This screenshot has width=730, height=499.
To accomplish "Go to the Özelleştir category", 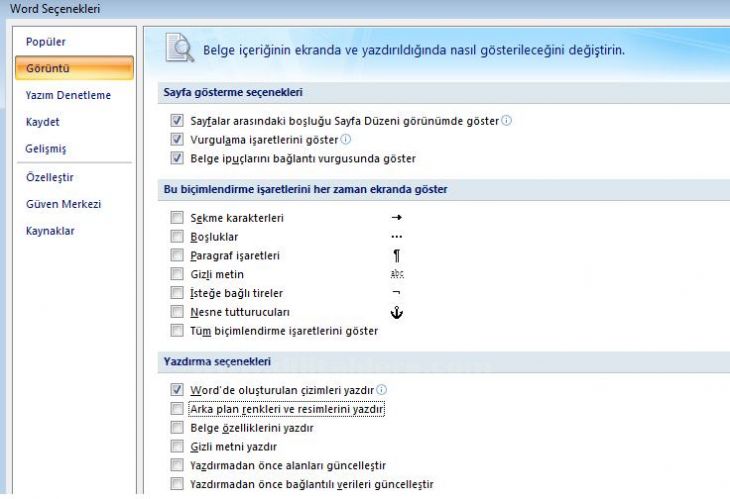I will (50, 177).
